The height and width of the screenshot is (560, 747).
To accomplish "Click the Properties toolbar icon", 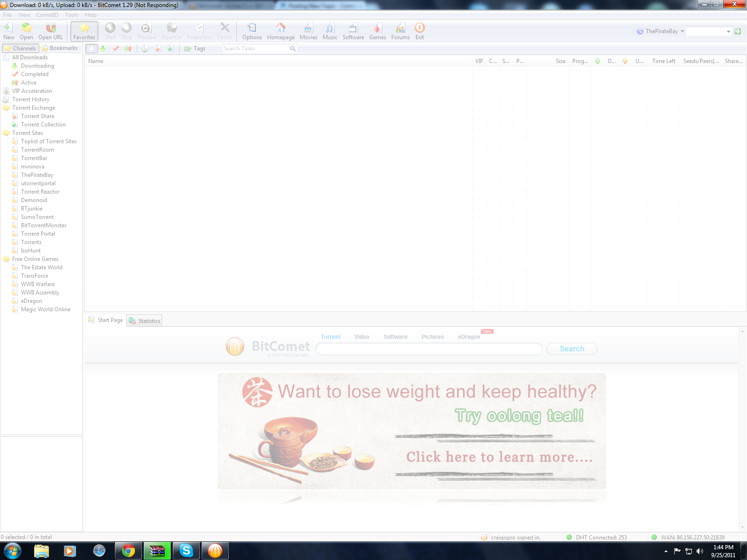I will [199, 31].
